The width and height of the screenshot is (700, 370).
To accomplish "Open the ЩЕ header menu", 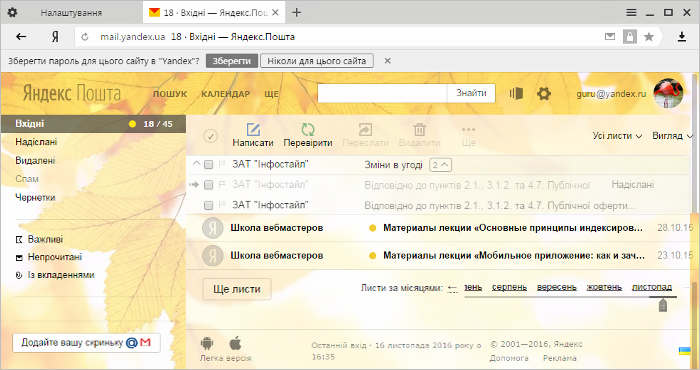I will coord(271,94).
